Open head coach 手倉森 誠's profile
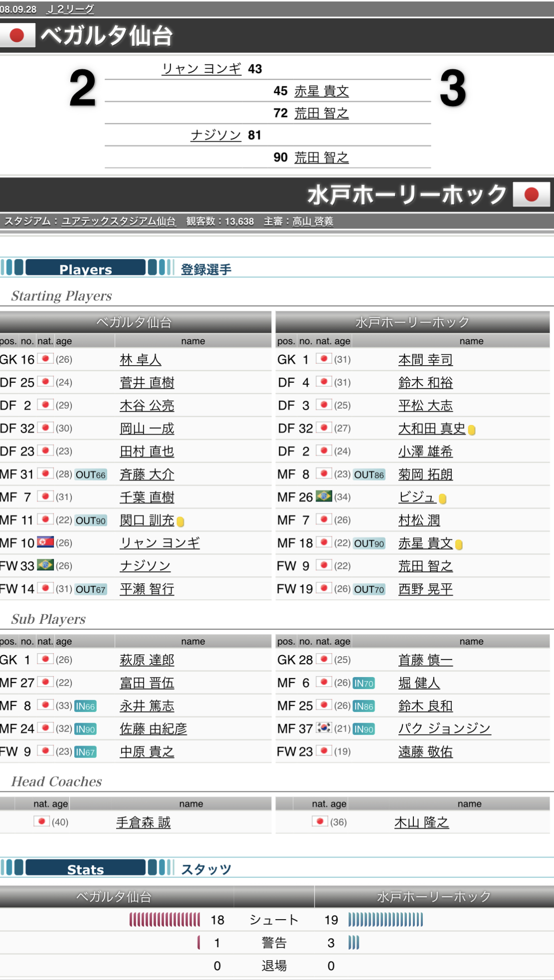The height and width of the screenshot is (980, 554). [x=143, y=822]
